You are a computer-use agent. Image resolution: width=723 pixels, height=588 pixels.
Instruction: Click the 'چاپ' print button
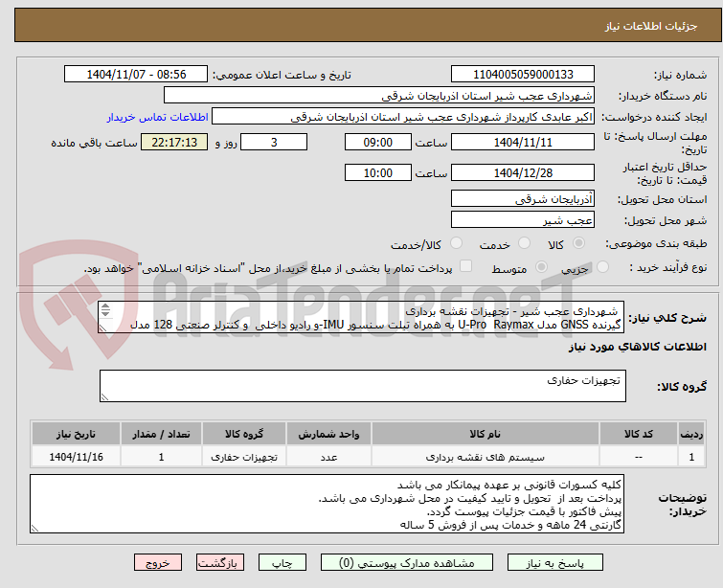[x=282, y=563]
